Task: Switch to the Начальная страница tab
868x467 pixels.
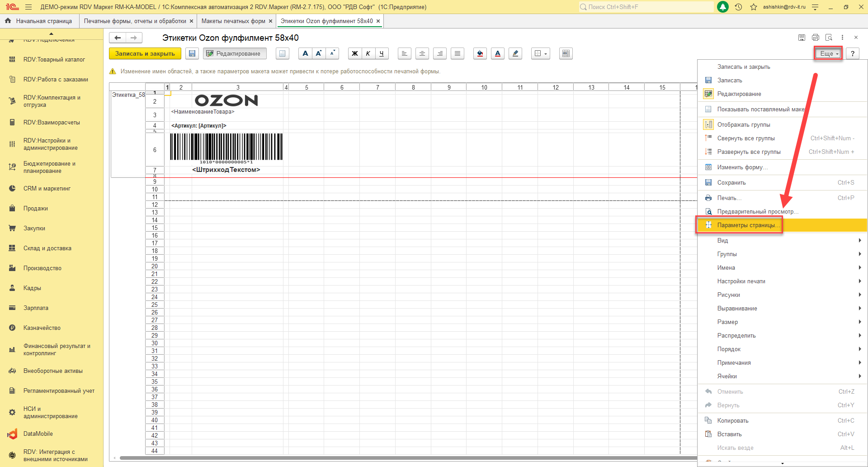Action: [39, 21]
